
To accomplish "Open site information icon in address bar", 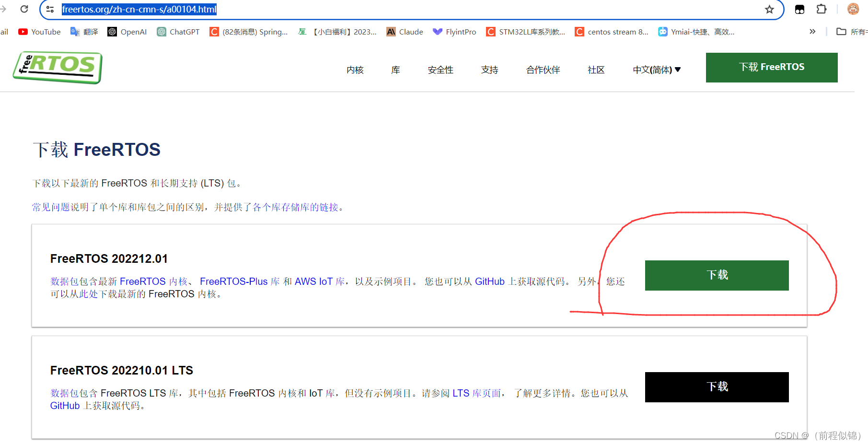I will click(x=50, y=9).
